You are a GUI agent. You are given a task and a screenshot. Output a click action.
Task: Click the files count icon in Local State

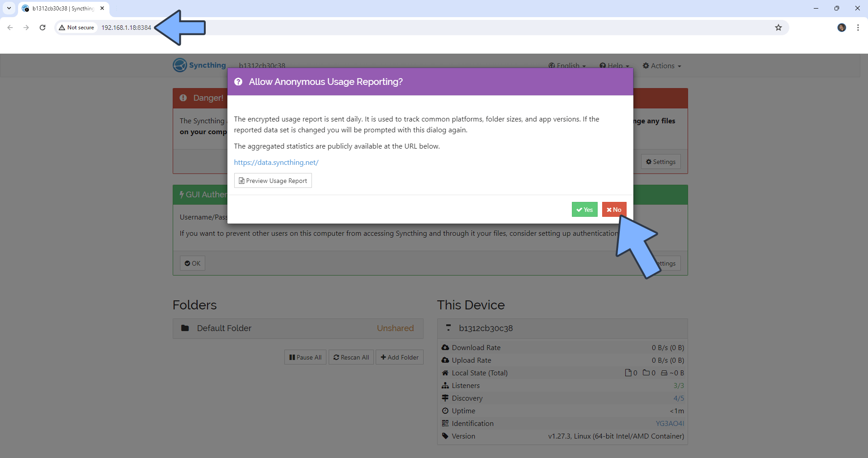click(628, 373)
